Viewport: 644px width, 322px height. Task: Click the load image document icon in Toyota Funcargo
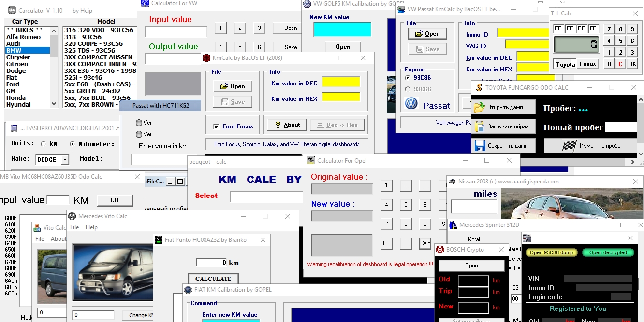(479, 126)
